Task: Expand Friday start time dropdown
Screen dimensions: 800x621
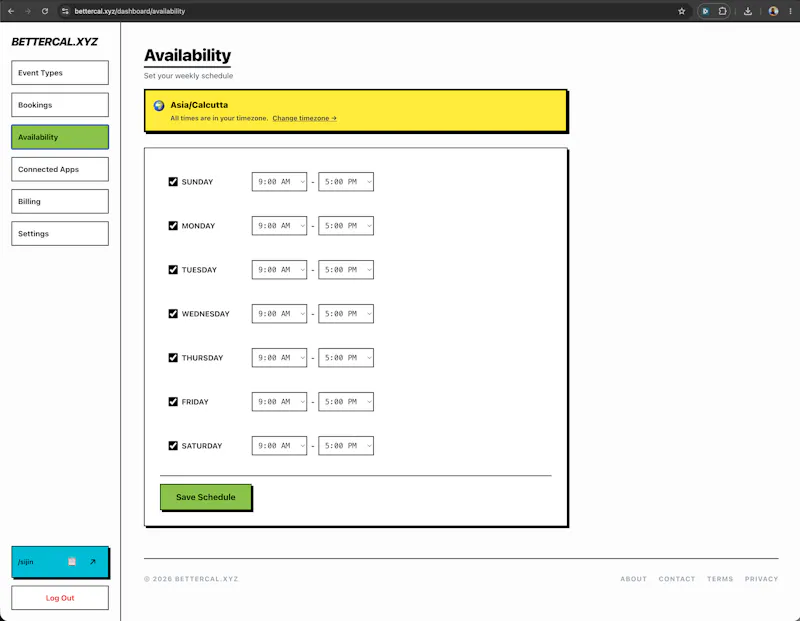Action: pos(279,402)
